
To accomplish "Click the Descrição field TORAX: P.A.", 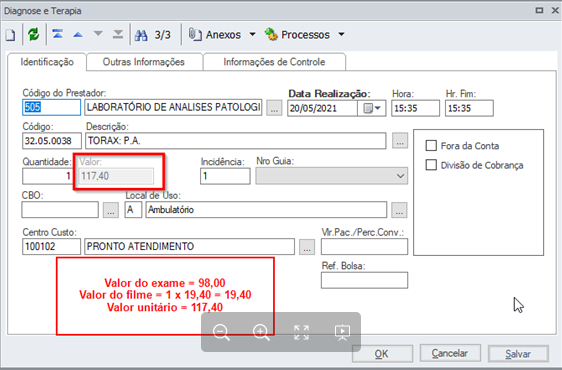I will tap(235, 141).
